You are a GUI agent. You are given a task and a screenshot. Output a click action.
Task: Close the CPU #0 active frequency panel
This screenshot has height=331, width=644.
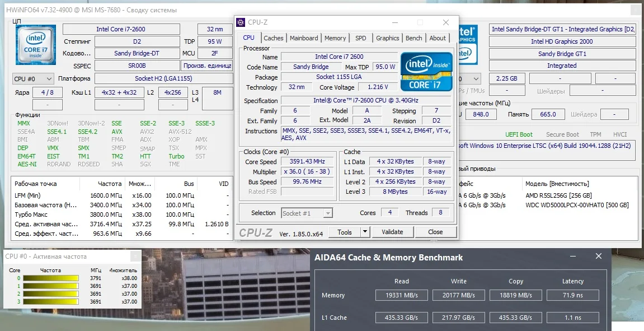[x=135, y=257]
